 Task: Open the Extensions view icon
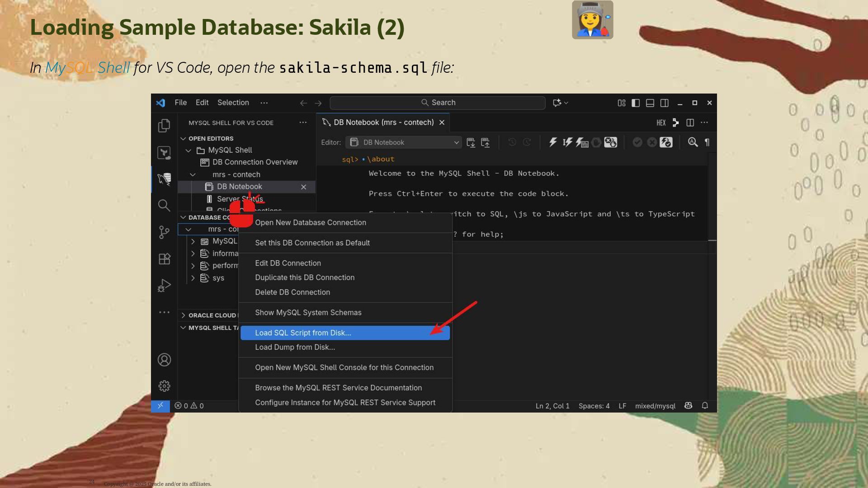click(x=164, y=259)
